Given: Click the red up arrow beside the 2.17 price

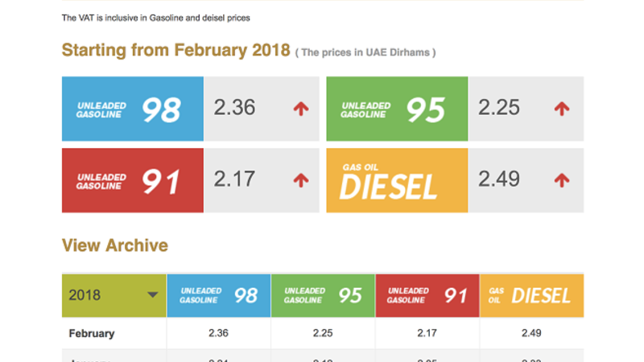Looking at the screenshot, I should click(x=300, y=180).
